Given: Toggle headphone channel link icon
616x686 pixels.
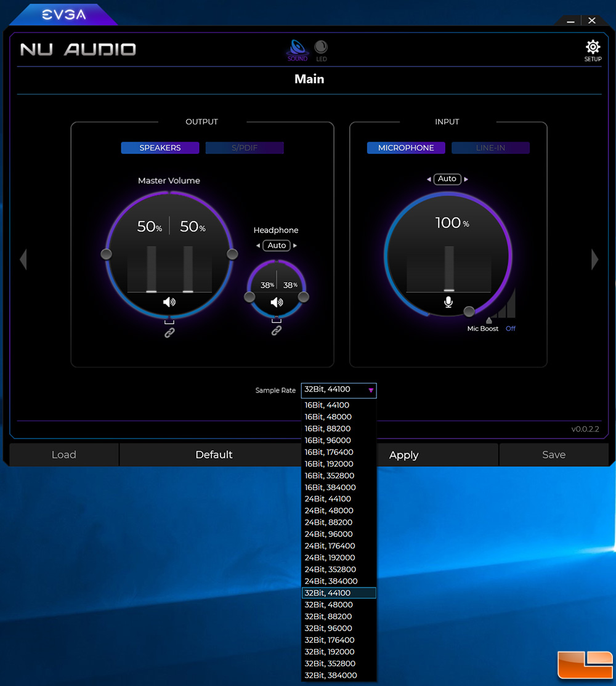Looking at the screenshot, I should click(277, 331).
